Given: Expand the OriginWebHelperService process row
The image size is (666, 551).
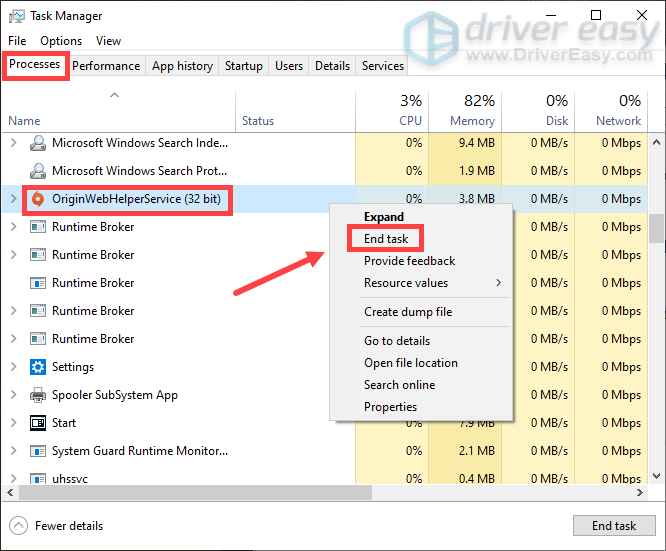Looking at the screenshot, I should click(13, 199).
